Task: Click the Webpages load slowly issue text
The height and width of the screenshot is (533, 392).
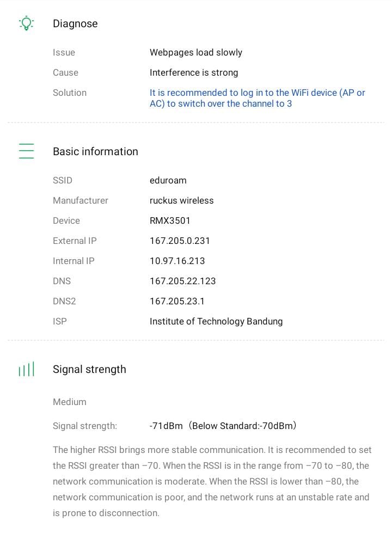Action: click(x=196, y=52)
